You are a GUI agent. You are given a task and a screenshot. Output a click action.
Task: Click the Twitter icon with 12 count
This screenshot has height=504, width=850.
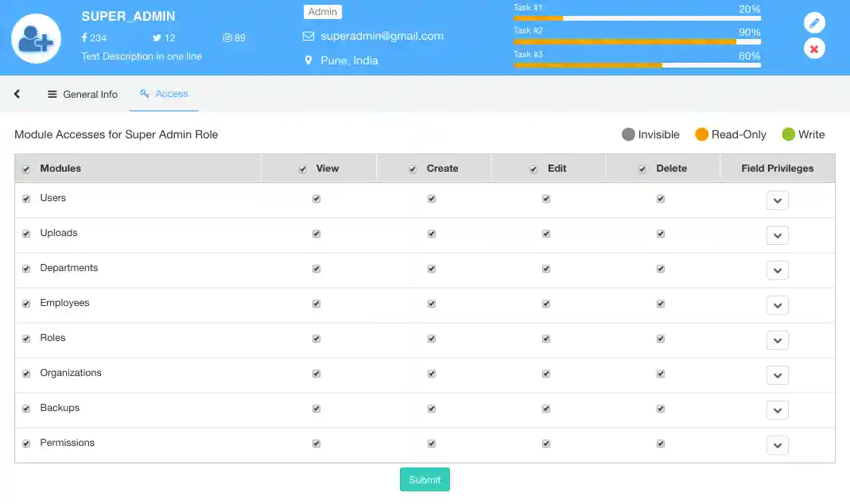(x=157, y=38)
